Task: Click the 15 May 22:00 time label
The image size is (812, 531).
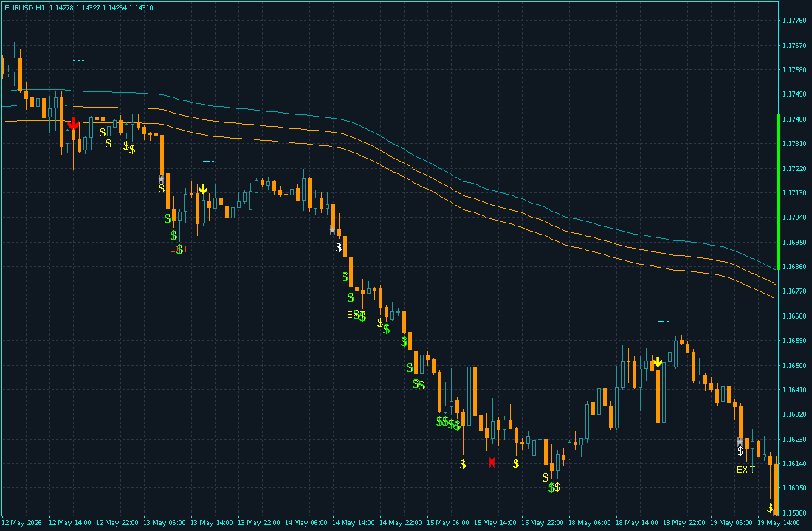Action: pos(543,523)
